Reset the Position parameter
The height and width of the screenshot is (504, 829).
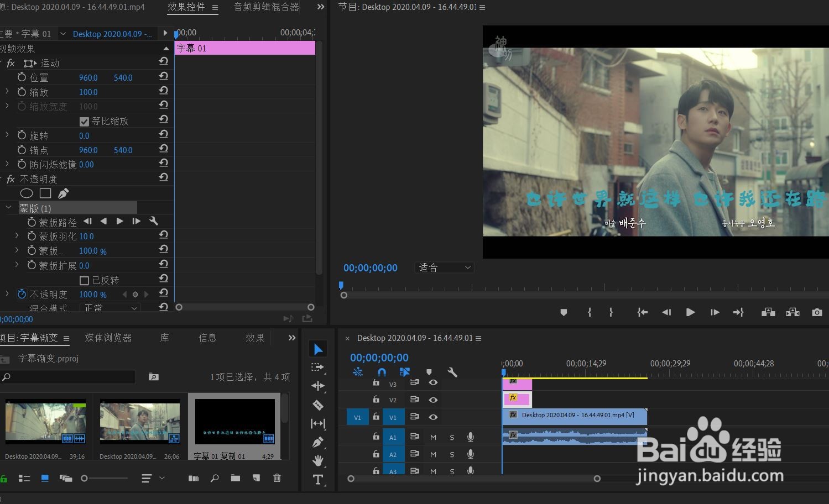point(163,76)
